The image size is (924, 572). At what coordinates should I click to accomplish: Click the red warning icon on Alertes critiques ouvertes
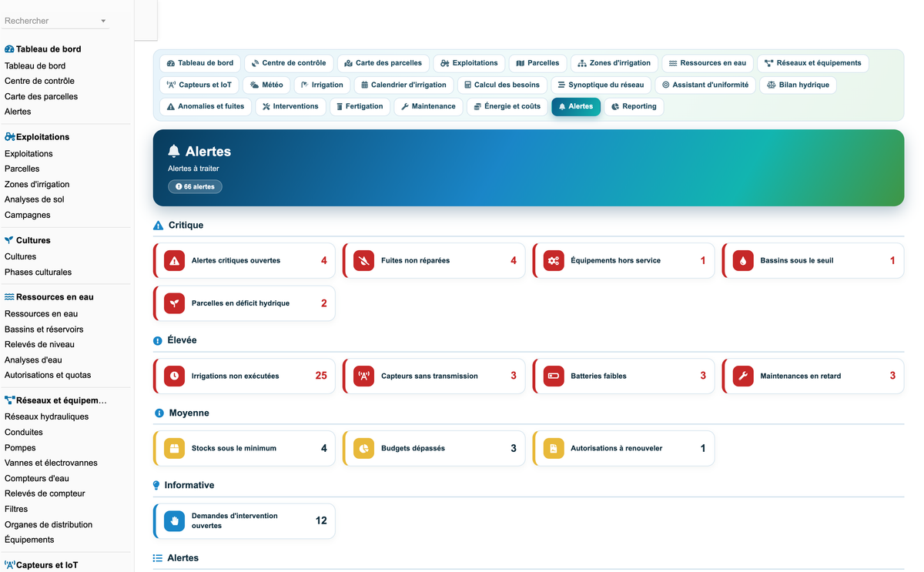pos(175,261)
